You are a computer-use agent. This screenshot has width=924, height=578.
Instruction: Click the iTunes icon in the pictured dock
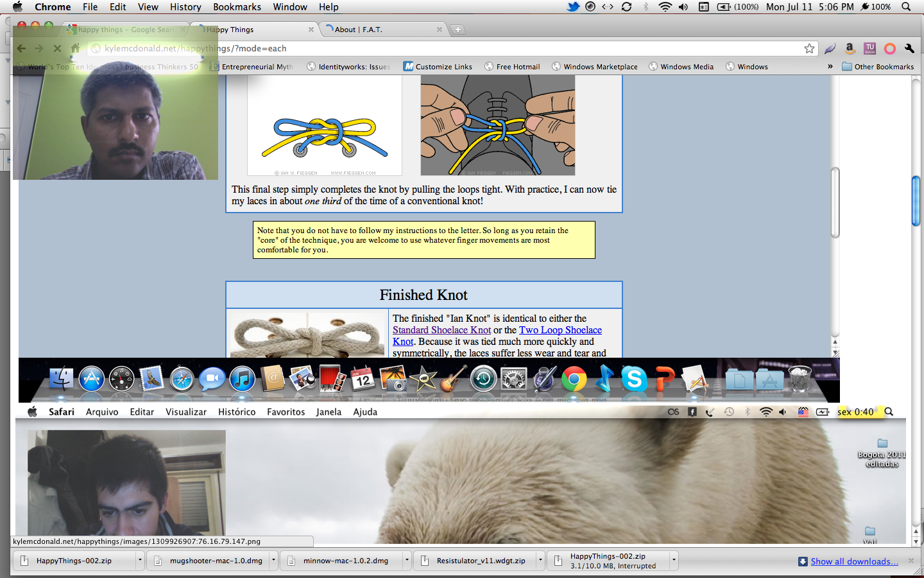tap(243, 379)
